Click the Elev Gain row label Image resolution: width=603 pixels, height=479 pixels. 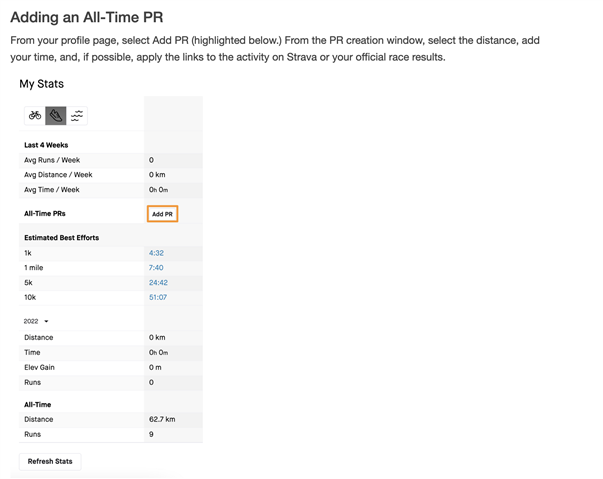[x=39, y=368]
